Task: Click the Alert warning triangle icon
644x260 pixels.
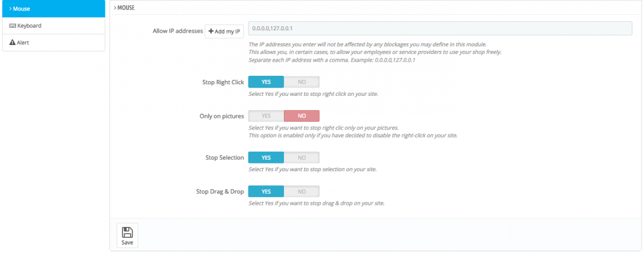Action: point(12,42)
